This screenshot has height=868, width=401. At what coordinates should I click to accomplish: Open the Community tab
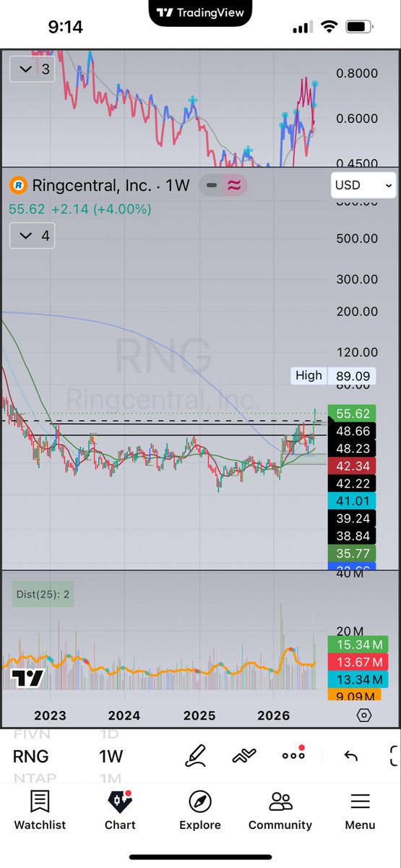pyautogui.click(x=280, y=809)
